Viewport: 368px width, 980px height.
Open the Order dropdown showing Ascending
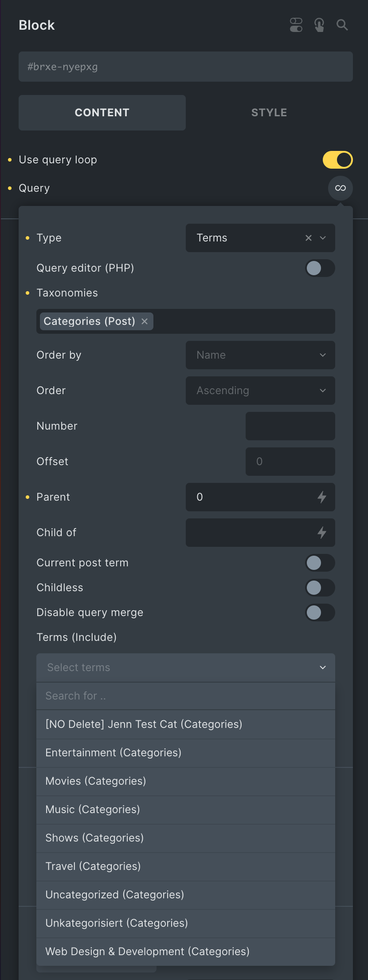[x=260, y=391]
